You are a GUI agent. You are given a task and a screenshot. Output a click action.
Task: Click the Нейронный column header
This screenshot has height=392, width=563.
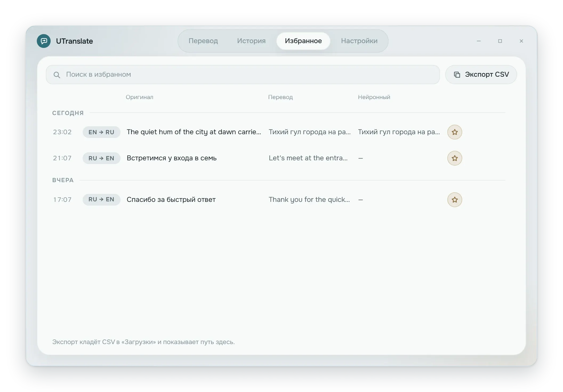click(x=374, y=97)
